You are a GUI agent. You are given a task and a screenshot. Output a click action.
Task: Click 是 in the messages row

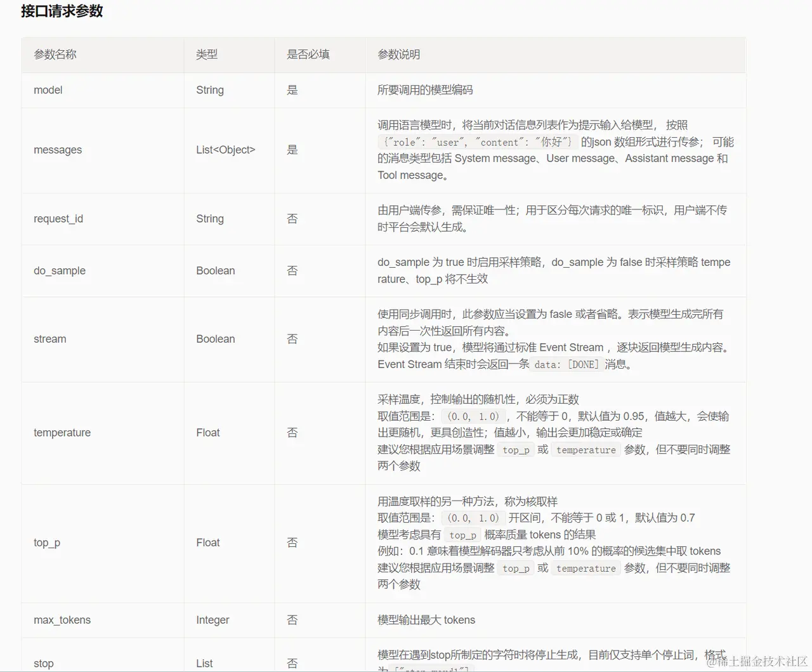point(292,150)
